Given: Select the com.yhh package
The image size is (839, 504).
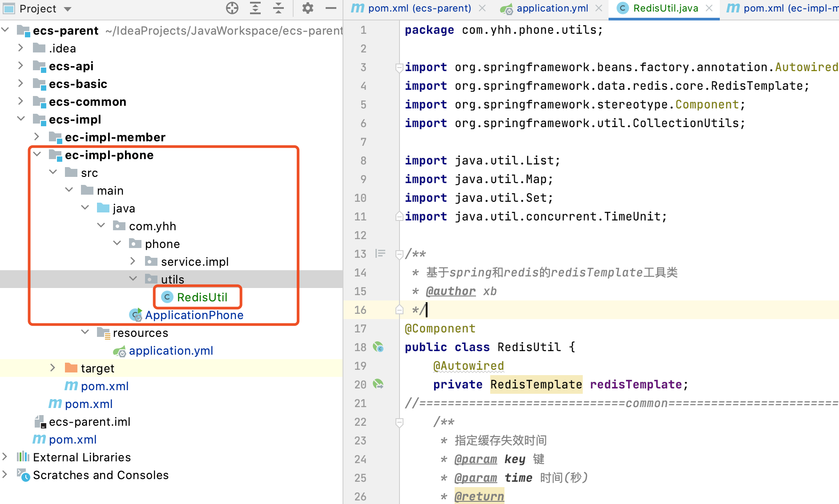Looking at the screenshot, I should tap(153, 226).
